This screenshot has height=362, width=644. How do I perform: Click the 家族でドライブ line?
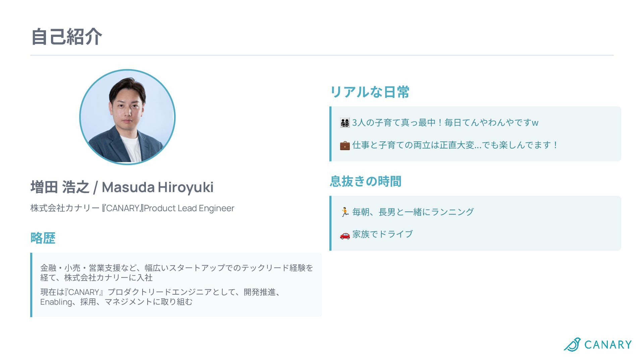(382, 234)
